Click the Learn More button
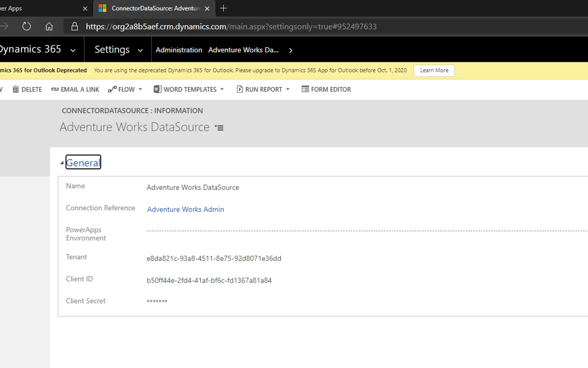Screen dimensions: 588x368 point(434,70)
